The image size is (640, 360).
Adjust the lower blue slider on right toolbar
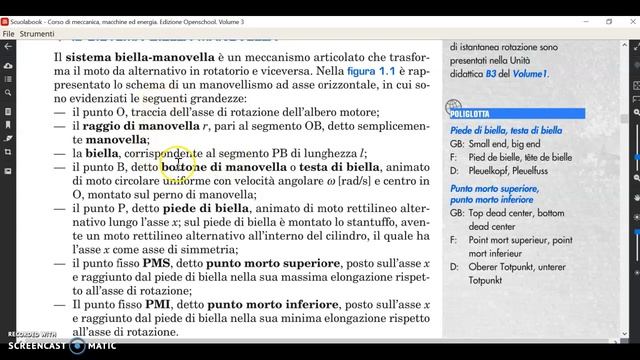click(x=637, y=232)
